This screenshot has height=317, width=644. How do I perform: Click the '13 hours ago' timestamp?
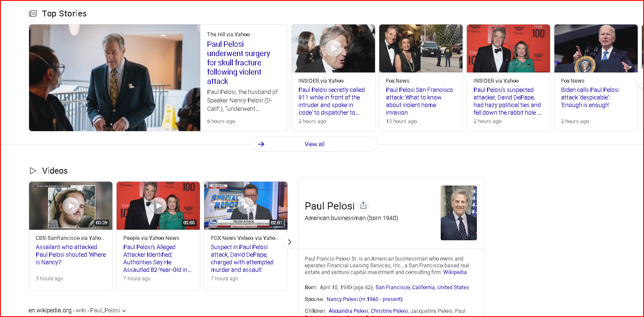tap(401, 121)
